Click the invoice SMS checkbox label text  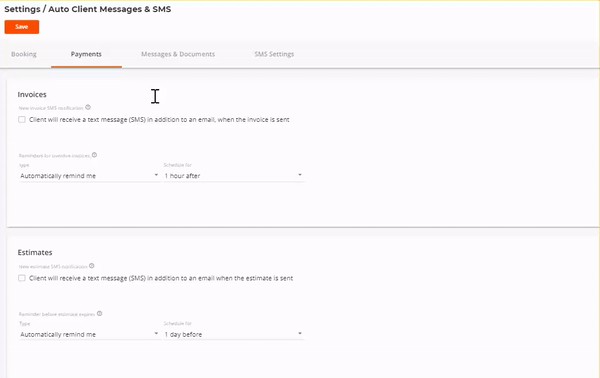point(159,120)
